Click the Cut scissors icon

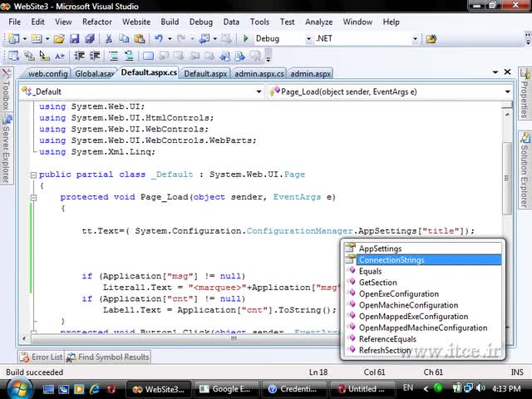click(109, 38)
